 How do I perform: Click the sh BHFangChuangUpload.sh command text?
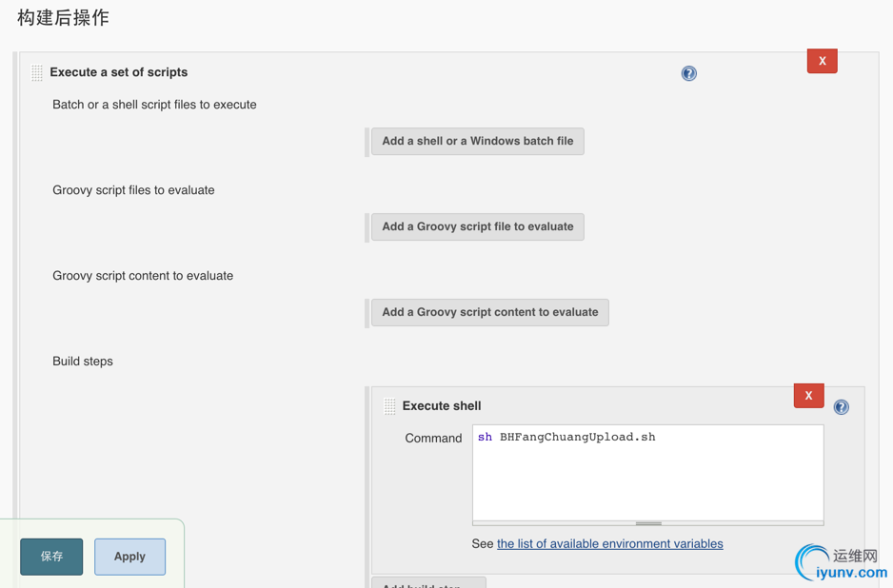coord(566,438)
